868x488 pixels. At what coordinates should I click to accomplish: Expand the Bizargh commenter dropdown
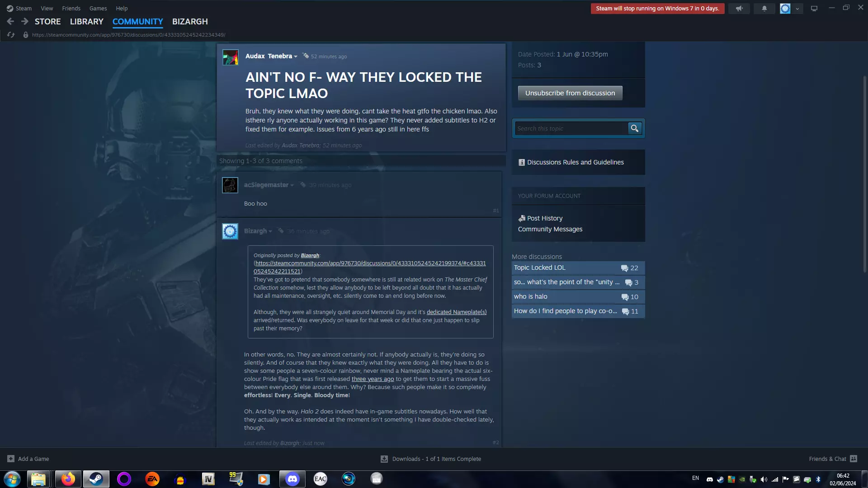tap(270, 231)
